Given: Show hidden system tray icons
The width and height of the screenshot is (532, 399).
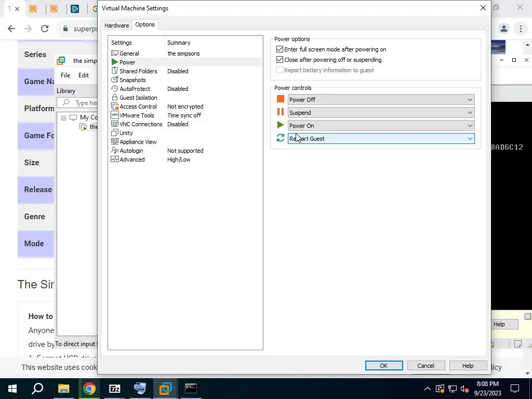Looking at the screenshot, I should (x=428, y=389).
